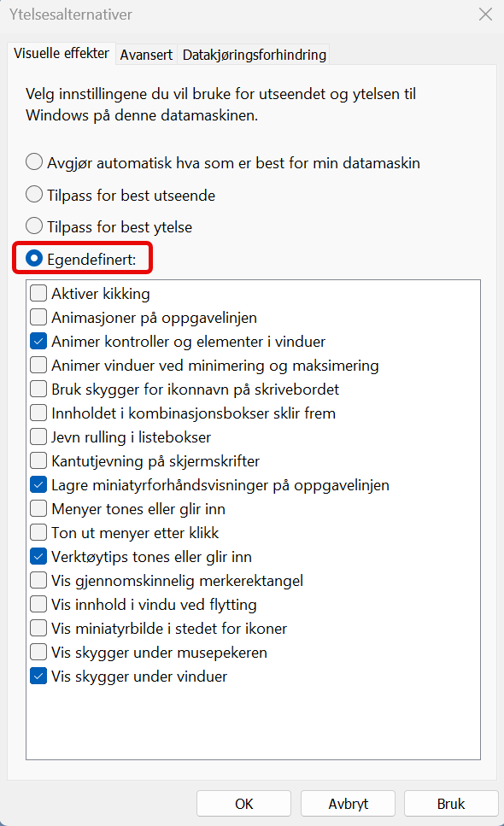The width and height of the screenshot is (504, 826).
Task: Enable 'Aktiver kikking'
Action: click(x=38, y=293)
